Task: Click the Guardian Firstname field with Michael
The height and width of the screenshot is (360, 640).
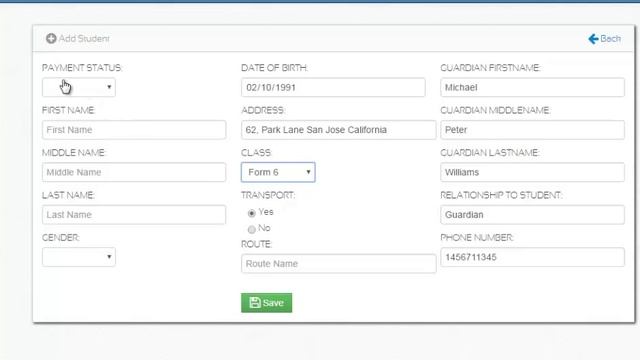Action: click(532, 87)
